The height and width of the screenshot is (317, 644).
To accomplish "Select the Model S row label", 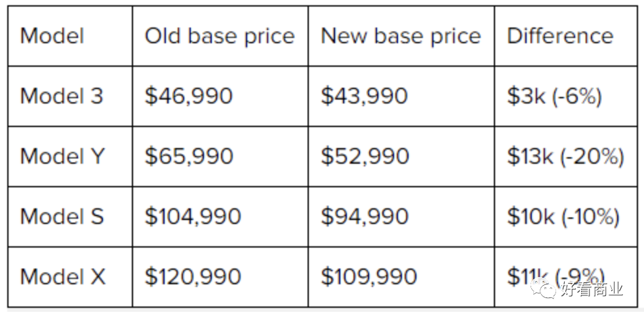I will [x=62, y=216].
